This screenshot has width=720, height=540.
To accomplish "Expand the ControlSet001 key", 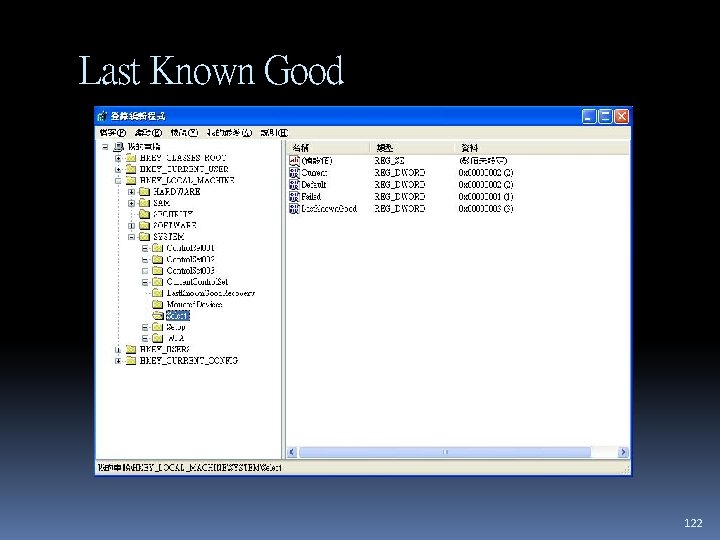I will pos(145,248).
